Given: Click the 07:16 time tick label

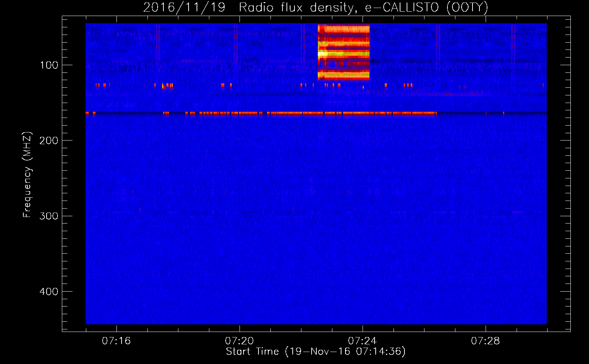Looking at the screenshot, I should pos(116,341).
